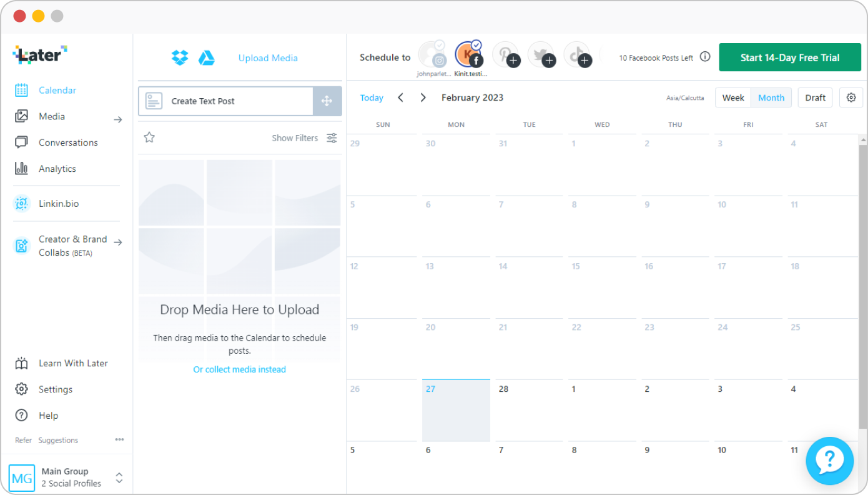Toggle the starred media filter
The width and height of the screenshot is (868, 495).
pos(149,137)
